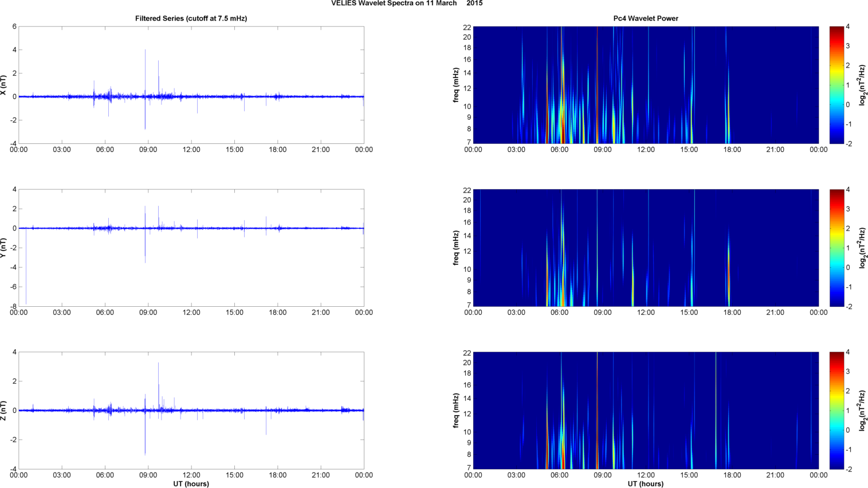Click the log2(nT²/Hz) label beside top colorbar
The image size is (868, 488).
pyautogui.click(x=862, y=85)
